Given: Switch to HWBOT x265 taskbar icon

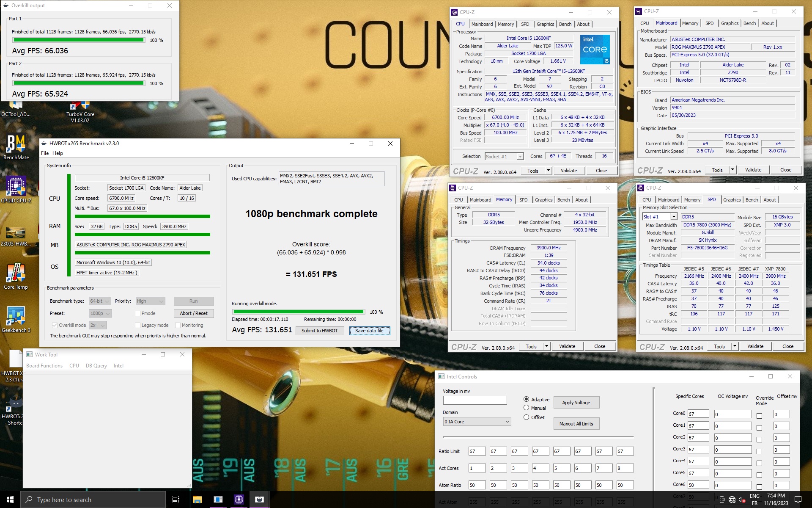Looking at the screenshot, I should (x=259, y=500).
